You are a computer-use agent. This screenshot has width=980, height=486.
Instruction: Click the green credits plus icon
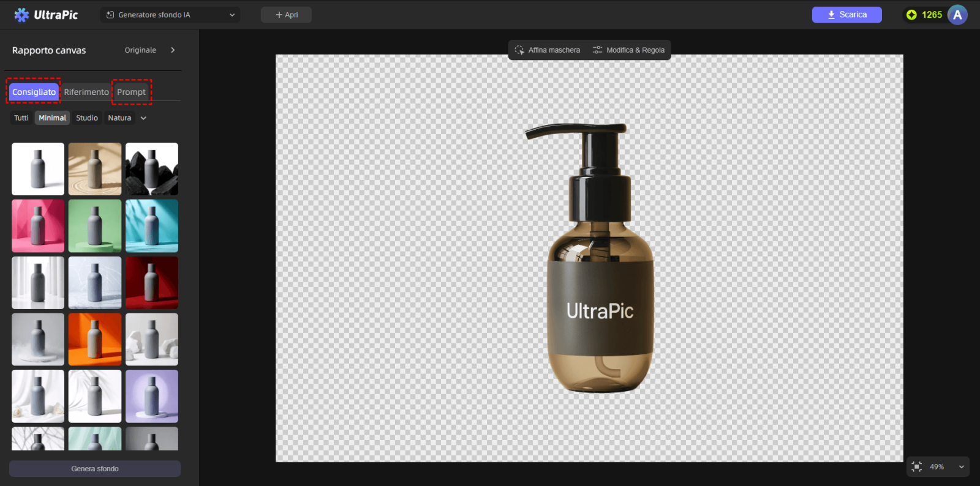point(911,15)
